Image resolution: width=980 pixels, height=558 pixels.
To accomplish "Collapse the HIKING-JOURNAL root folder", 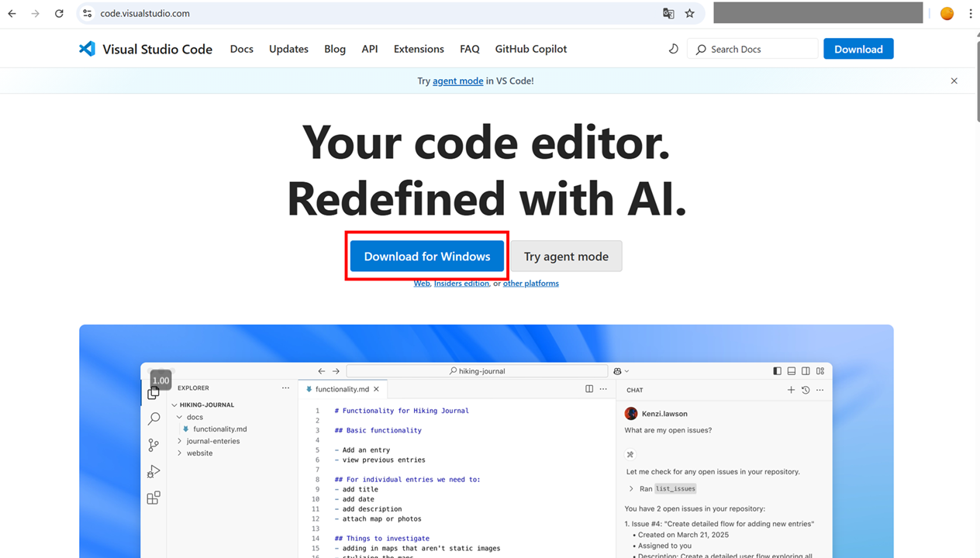I will 174,405.
